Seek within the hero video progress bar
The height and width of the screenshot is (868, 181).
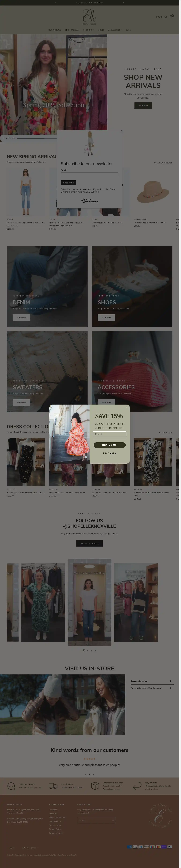[37, 138]
